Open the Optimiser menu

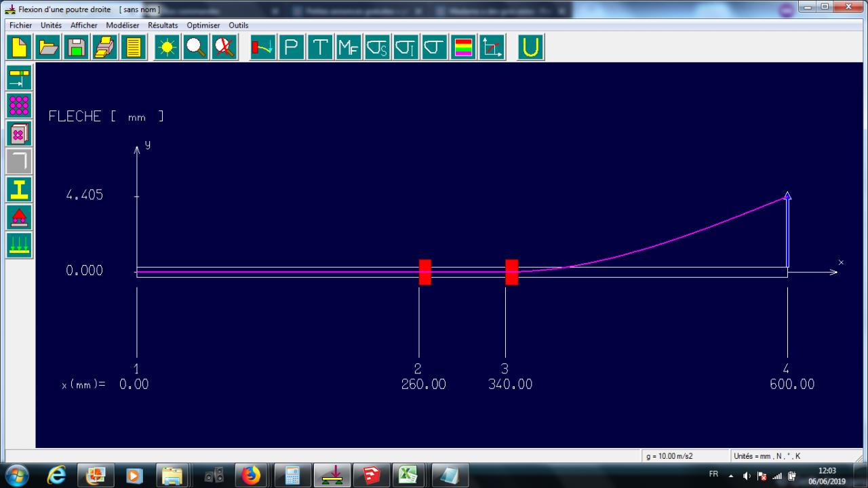(x=203, y=25)
